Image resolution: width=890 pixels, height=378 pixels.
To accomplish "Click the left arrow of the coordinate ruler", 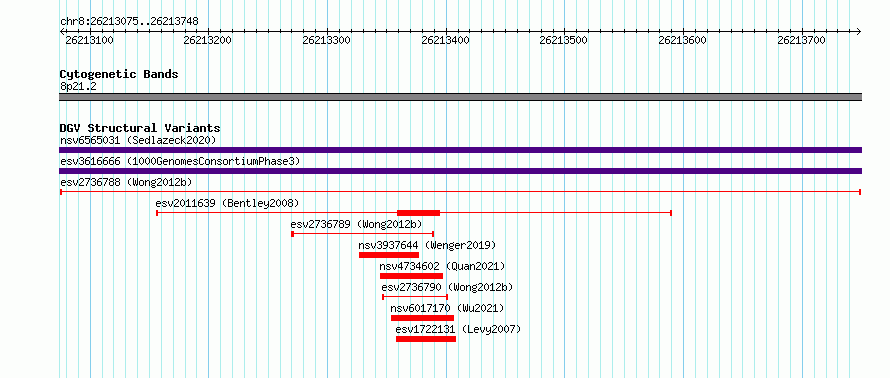I will (62, 31).
